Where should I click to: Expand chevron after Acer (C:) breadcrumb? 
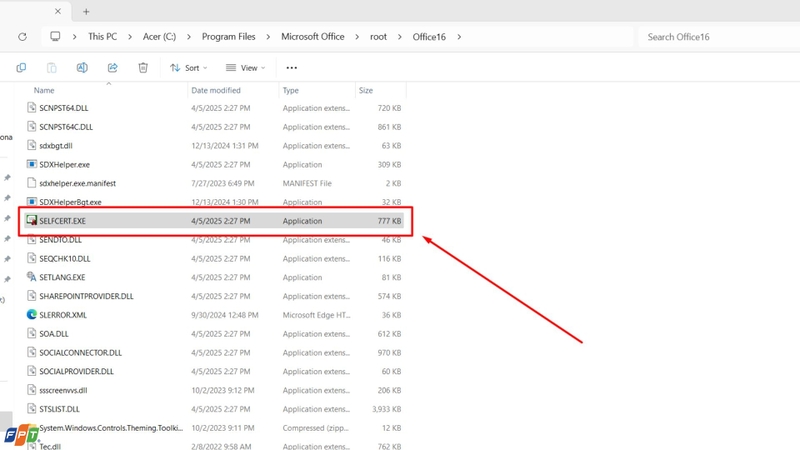tap(189, 37)
